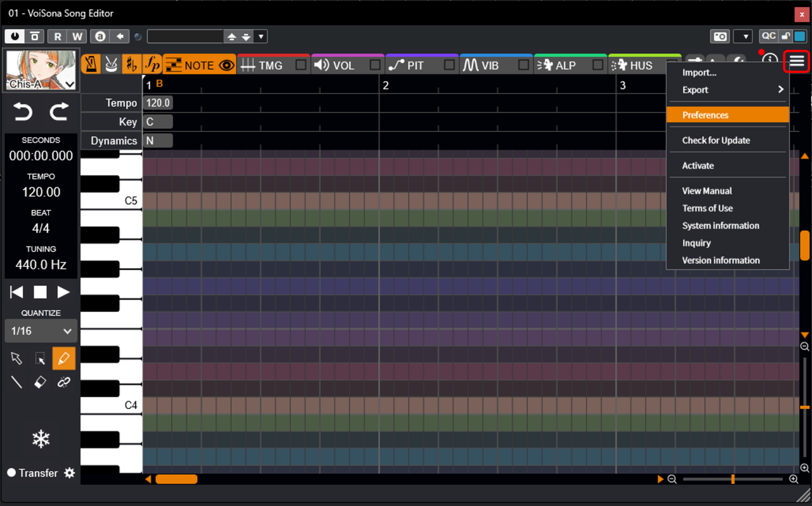Toggle the metronome icon

tap(91, 65)
